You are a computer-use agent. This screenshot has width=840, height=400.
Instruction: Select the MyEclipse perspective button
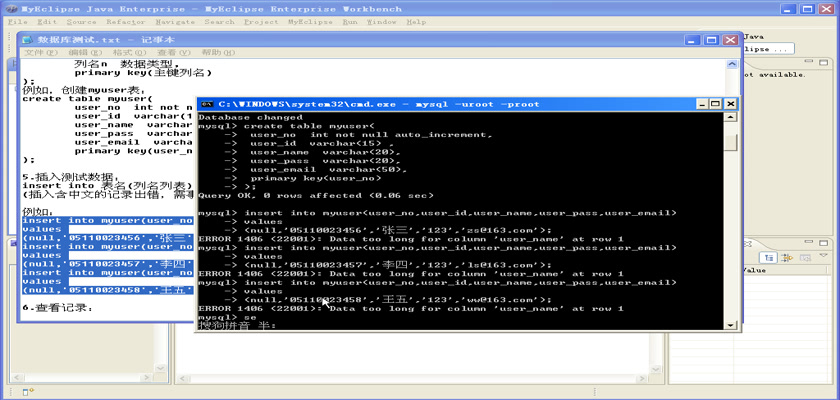pyautogui.click(x=768, y=49)
